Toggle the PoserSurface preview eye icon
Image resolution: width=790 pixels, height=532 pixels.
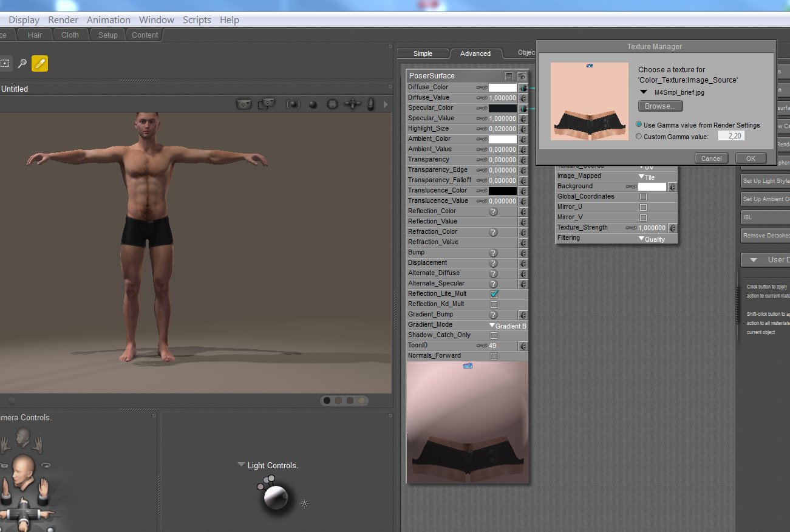522,77
